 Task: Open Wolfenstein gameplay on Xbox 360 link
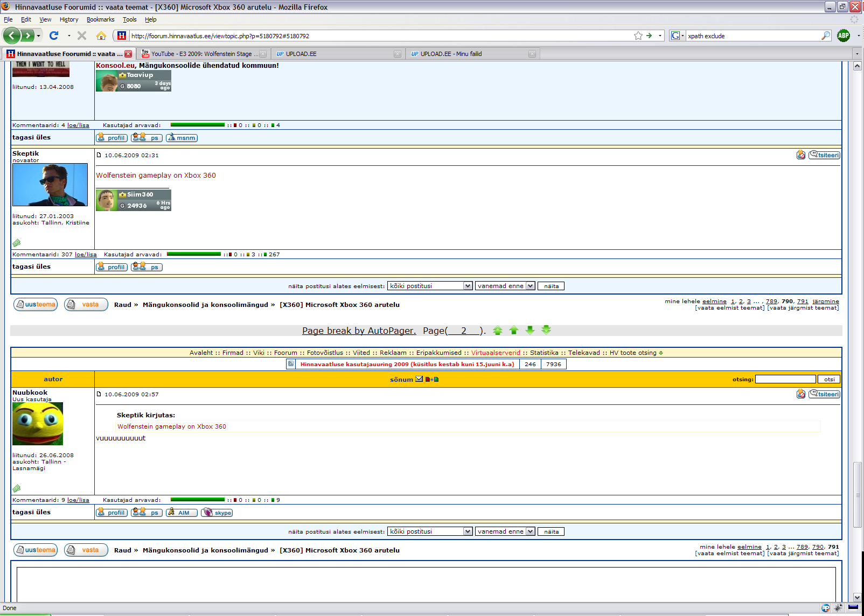click(156, 175)
